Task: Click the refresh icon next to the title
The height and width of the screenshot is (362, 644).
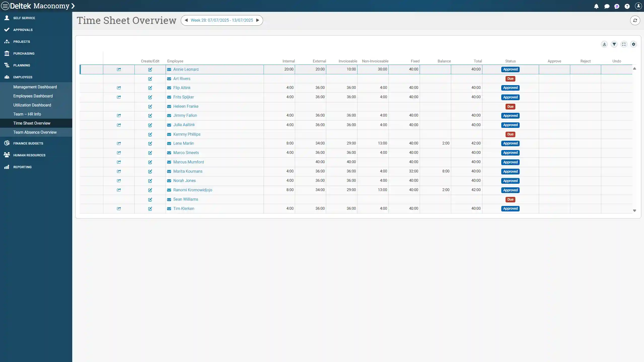Action: [635, 20]
